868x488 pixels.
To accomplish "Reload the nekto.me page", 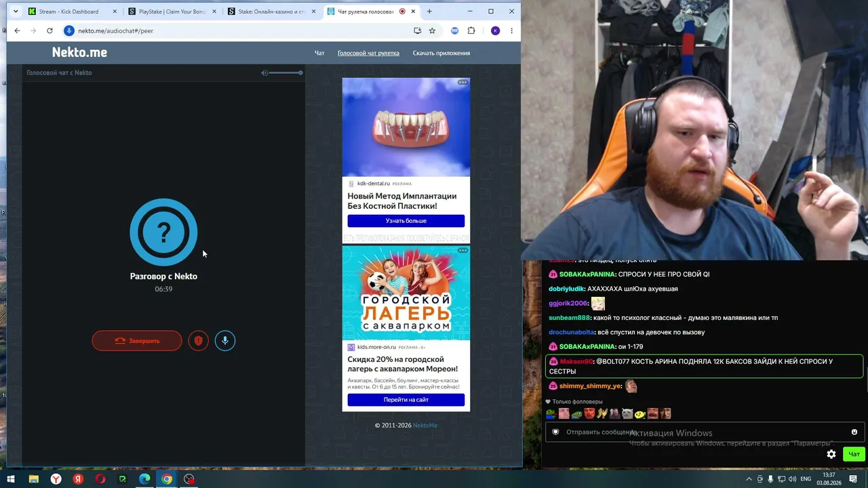I will pyautogui.click(x=50, y=30).
